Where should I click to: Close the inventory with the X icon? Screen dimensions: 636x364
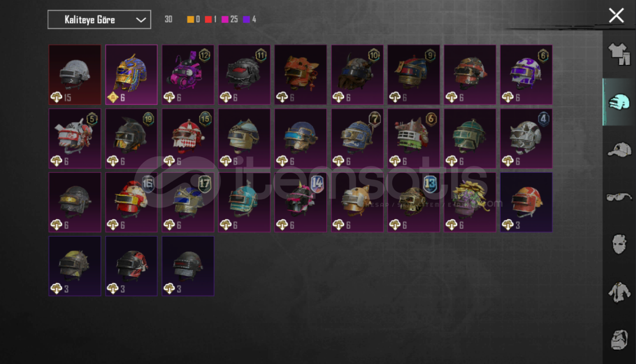[x=616, y=15]
